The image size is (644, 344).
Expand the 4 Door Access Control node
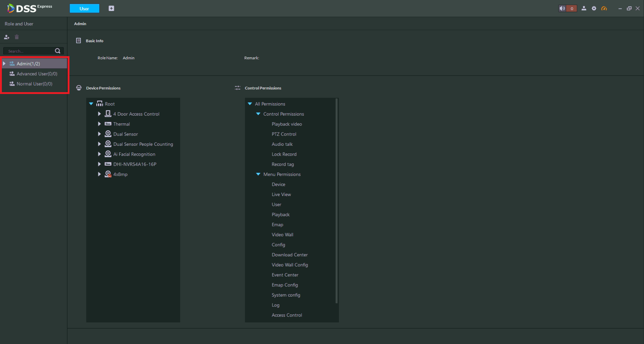tap(99, 114)
